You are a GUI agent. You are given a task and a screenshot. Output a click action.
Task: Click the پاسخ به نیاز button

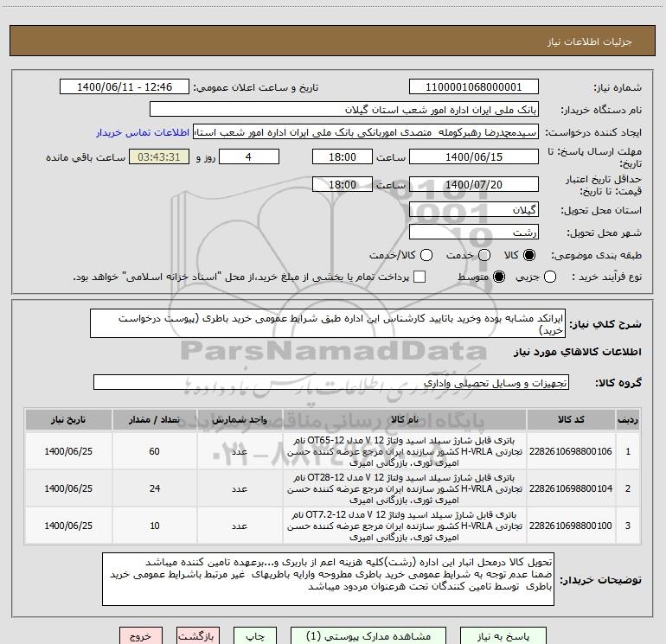pyautogui.click(x=503, y=636)
